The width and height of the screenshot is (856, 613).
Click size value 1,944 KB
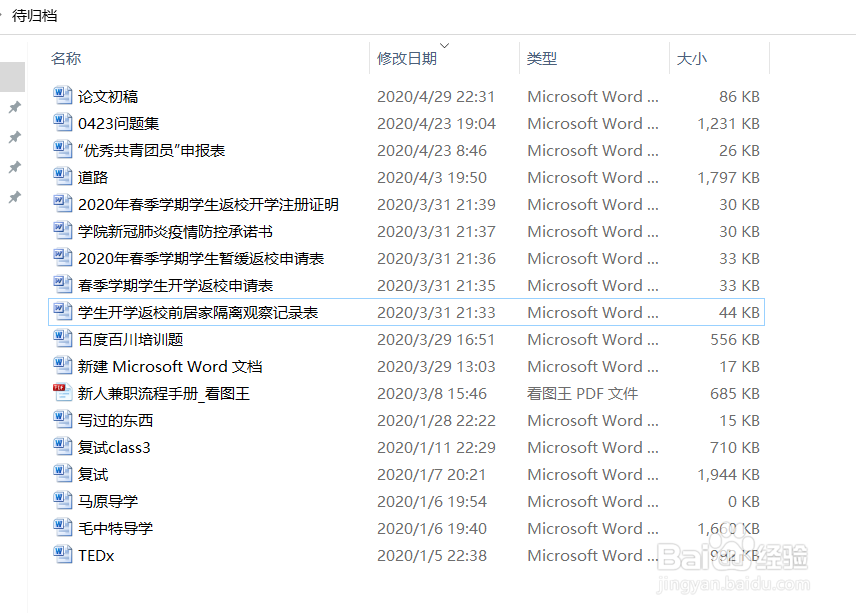point(729,475)
